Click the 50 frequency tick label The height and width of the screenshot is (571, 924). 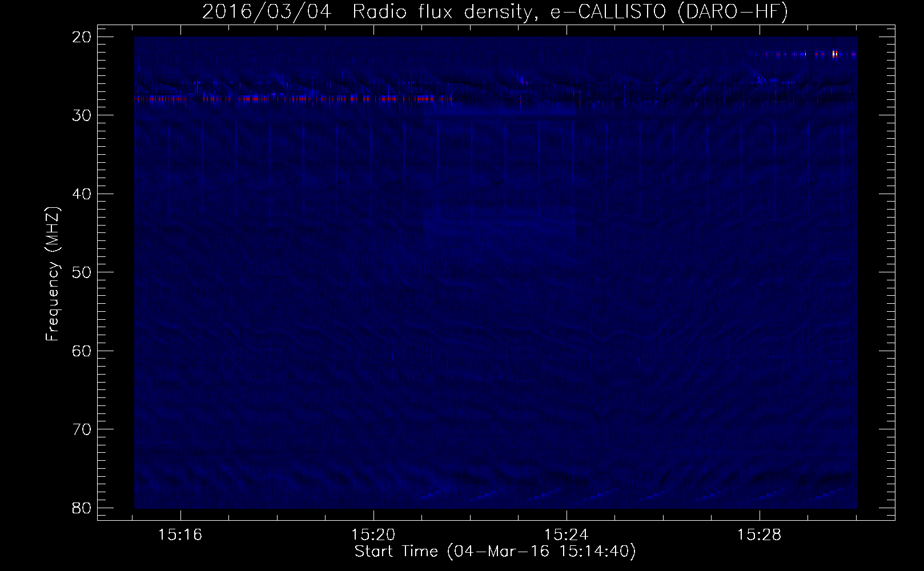click(x=82, y=272)
